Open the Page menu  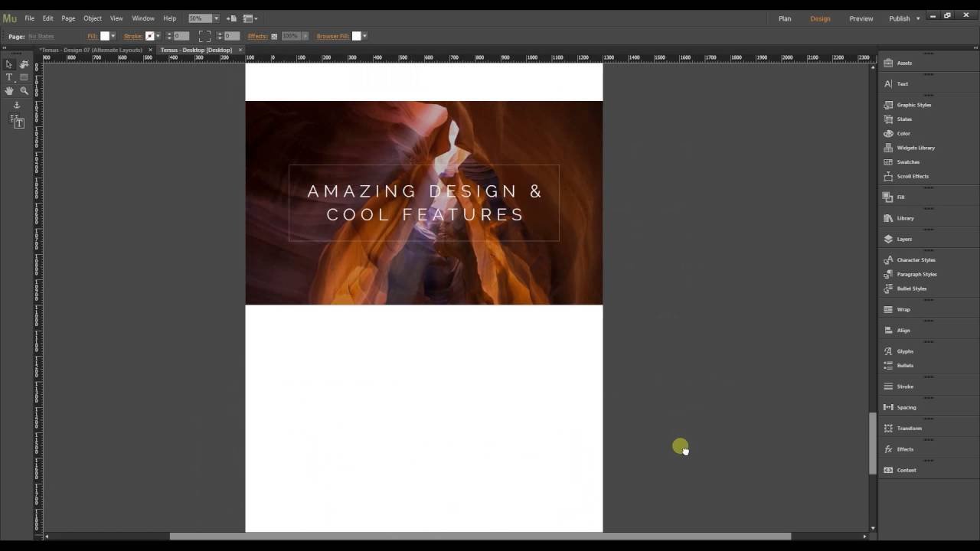(x=68, y=18)
